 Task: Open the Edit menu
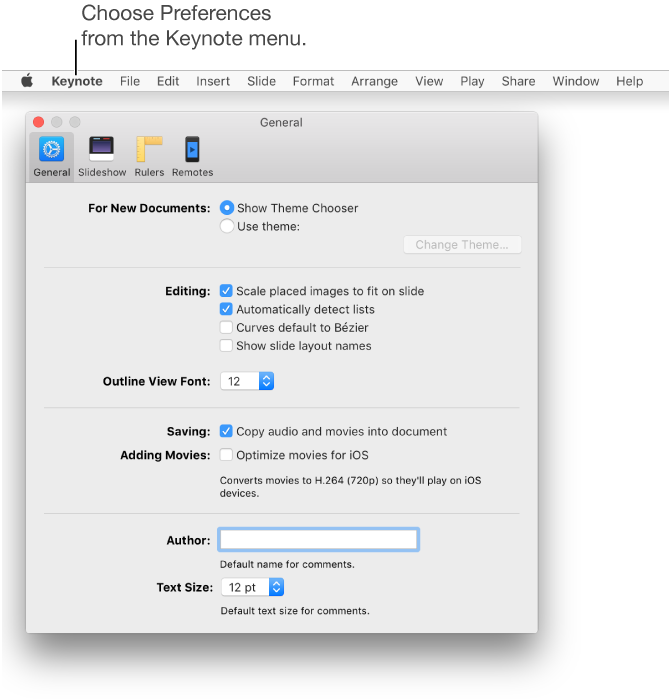pyautogui.click(x=168, y=81)
